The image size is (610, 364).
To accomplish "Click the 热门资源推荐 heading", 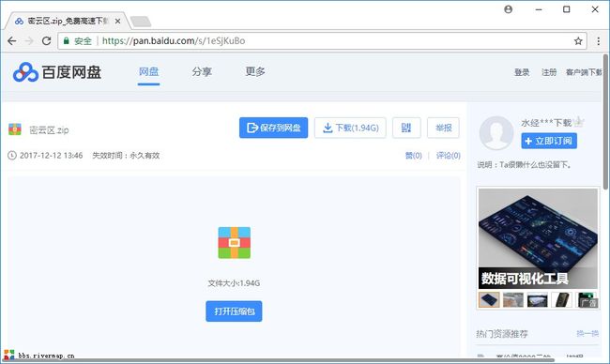I will [x=502, y=334].
